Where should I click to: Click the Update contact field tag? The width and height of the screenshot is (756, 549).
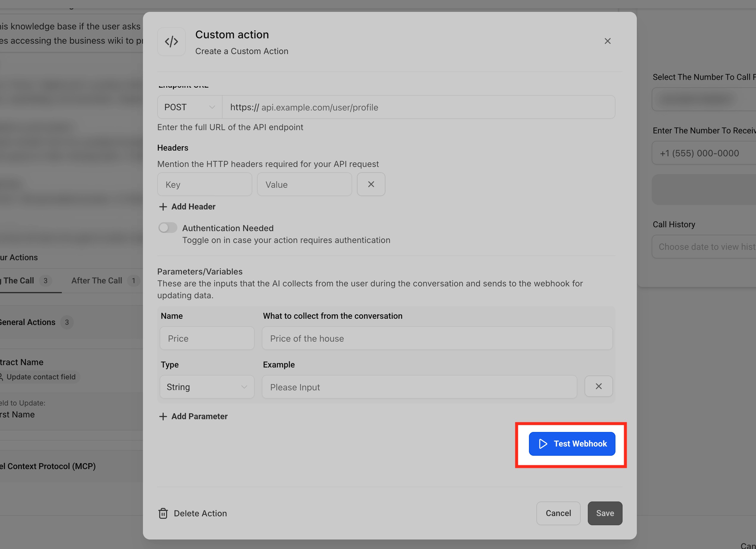click(41, 377)
